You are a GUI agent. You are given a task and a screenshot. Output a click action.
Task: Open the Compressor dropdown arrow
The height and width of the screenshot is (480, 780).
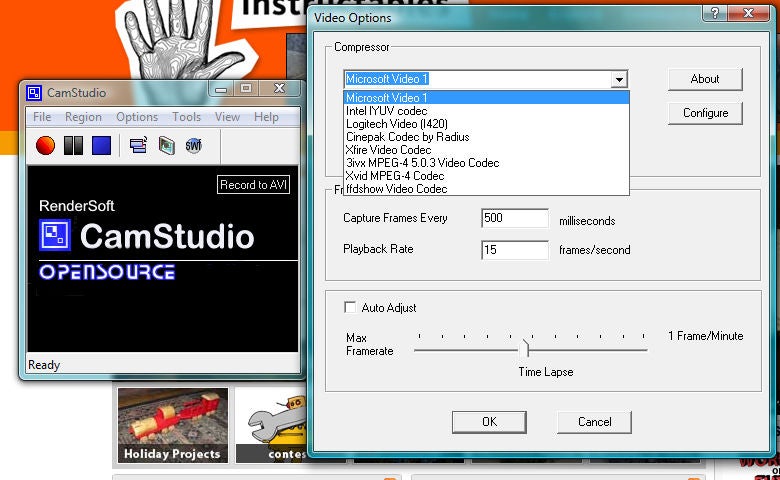point(619,79)
